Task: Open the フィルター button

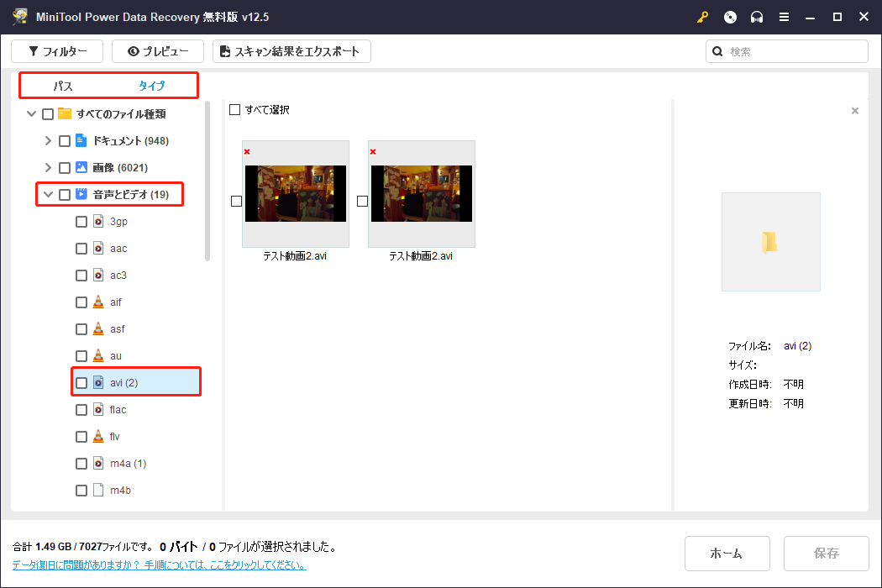Action: (x=57, y=51)
